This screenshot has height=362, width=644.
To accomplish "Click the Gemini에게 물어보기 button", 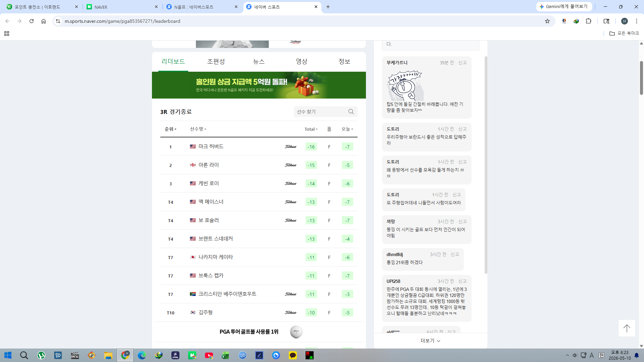I will click(x=564, y=7).
